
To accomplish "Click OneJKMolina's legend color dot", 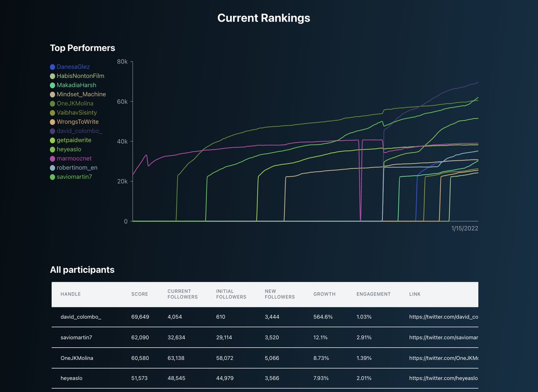I will pyautogui.click(x=52, y=103).
